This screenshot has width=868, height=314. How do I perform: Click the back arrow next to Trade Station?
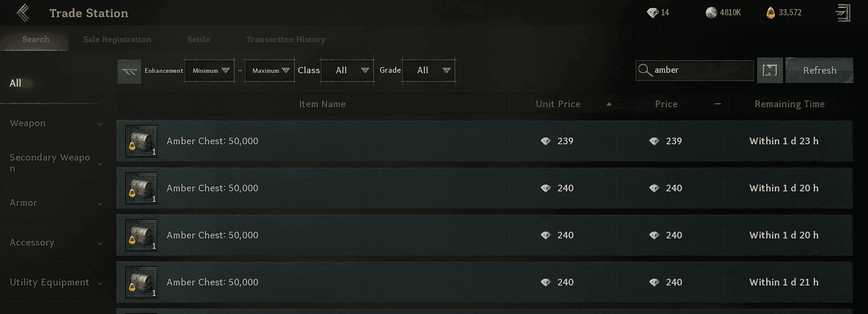click(x=22, y=13)
